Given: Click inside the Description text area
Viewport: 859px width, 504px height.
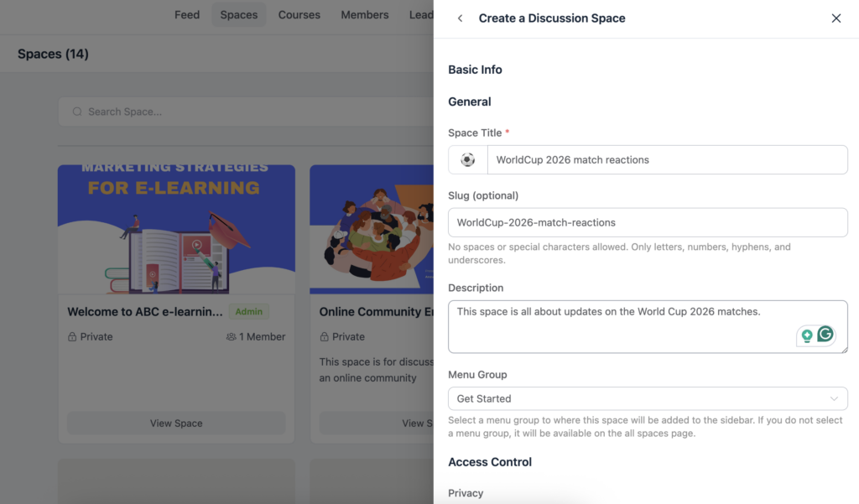Looking at the screenshot, I should tap(648, 326).
